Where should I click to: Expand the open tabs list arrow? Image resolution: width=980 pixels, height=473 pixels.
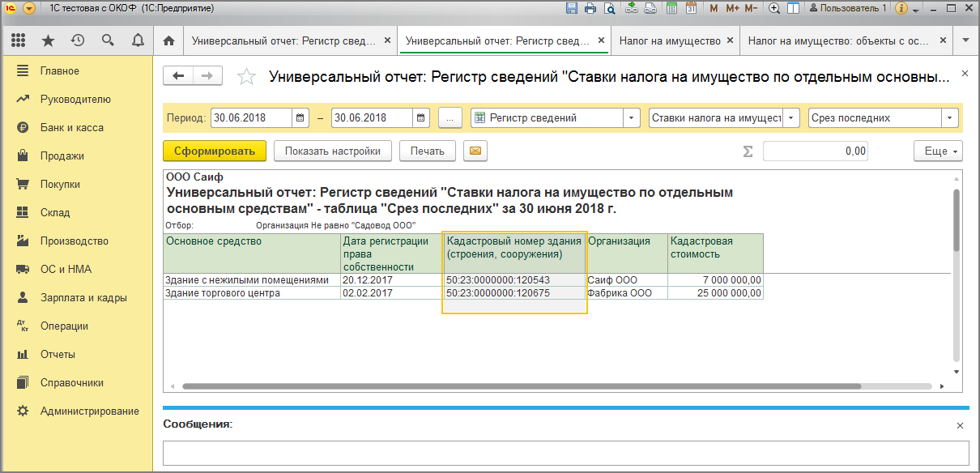click(x=965, y=40)
